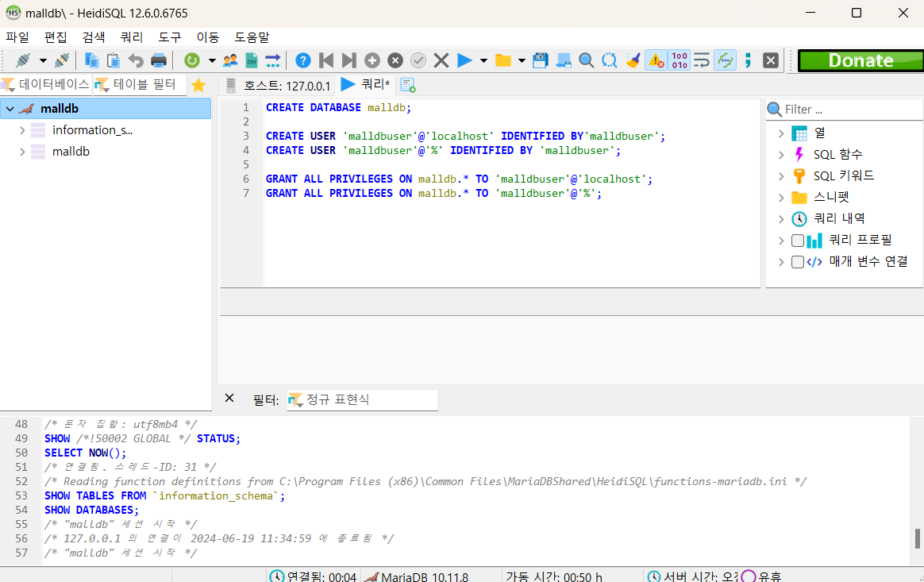Open the 도움말 menu
This screenshot has width=924, height=582.
[x=252, y=37]
